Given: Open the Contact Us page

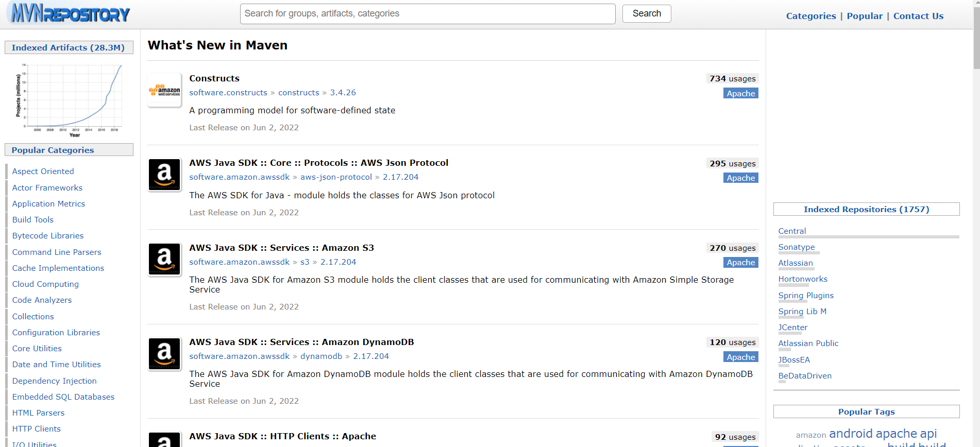Looking at the screenshot, I should [x=918, y=16].
